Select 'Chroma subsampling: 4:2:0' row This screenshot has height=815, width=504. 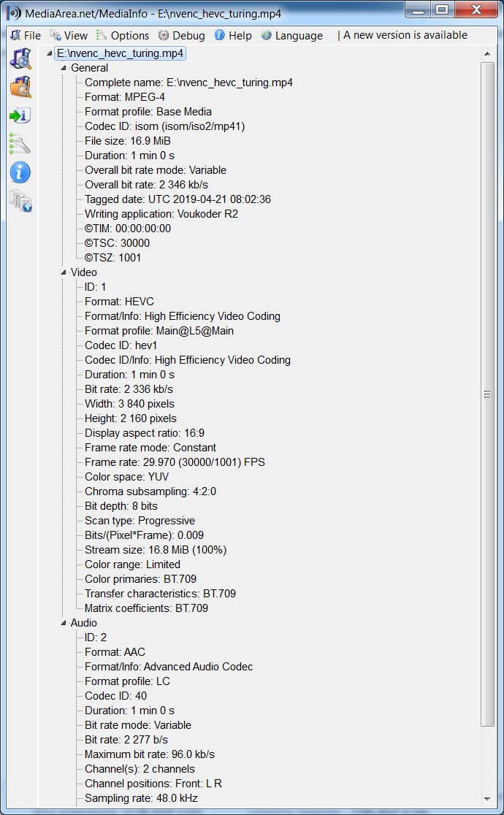tap(150, 491)
